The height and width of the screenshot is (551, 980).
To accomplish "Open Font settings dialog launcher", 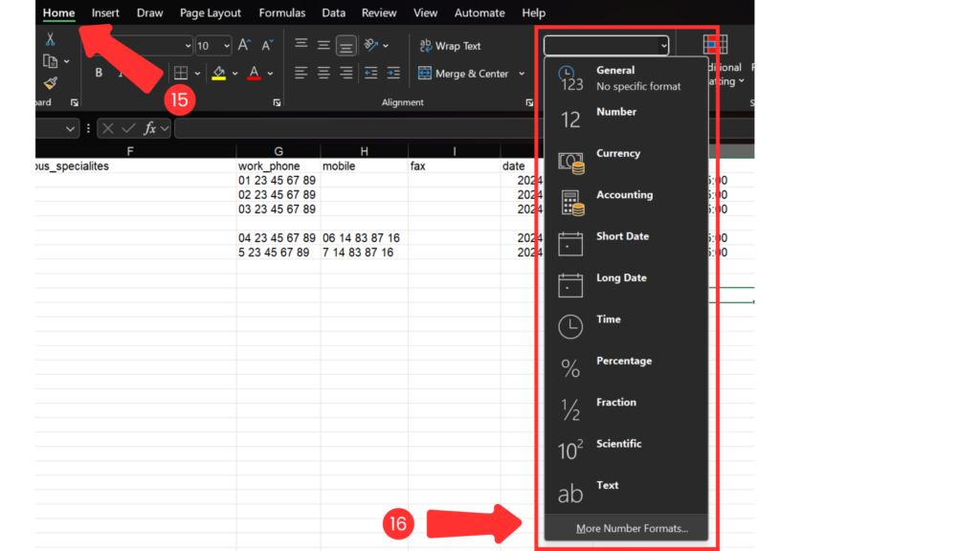I will pos(277,102).
